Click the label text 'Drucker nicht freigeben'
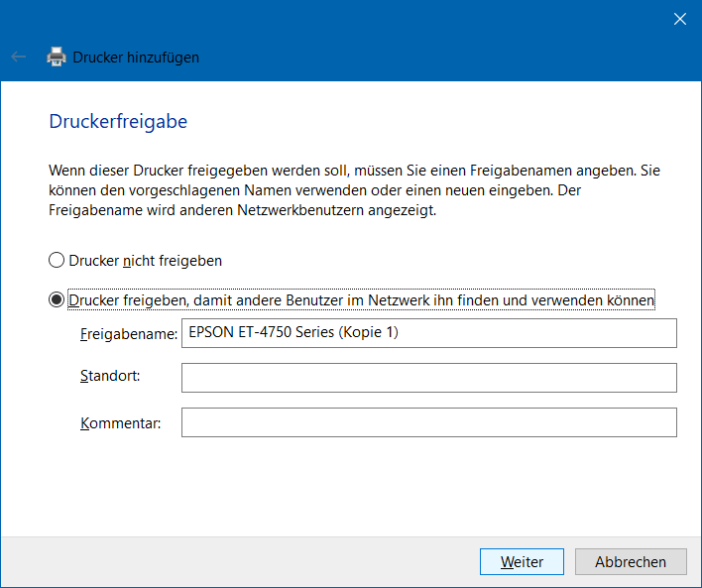The height and width of the screenshot is (588, 702). click(x=145, y=261)
